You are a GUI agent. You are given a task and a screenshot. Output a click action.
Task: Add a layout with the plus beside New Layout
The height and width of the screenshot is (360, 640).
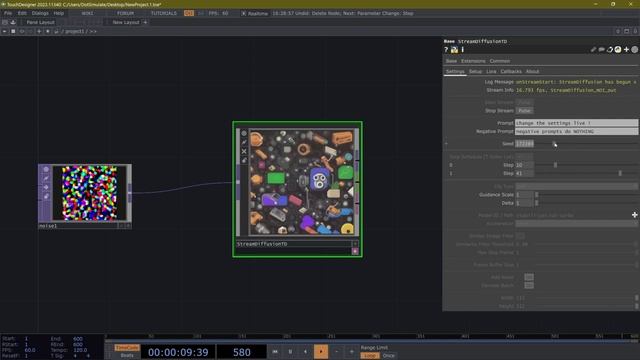pyautogui.click(x=145, y=22)
